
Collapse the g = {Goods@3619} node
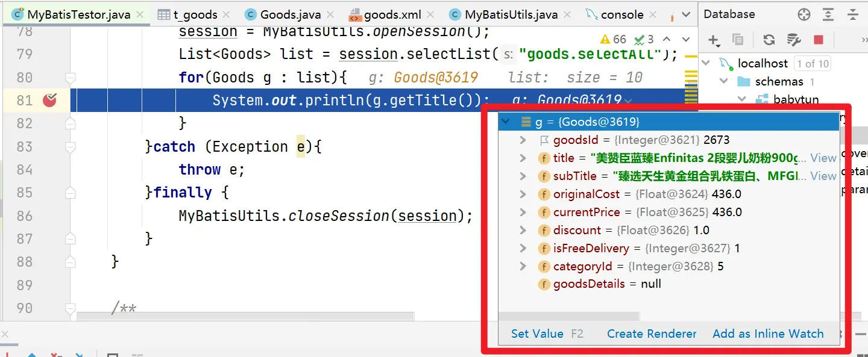pos(506,122)
